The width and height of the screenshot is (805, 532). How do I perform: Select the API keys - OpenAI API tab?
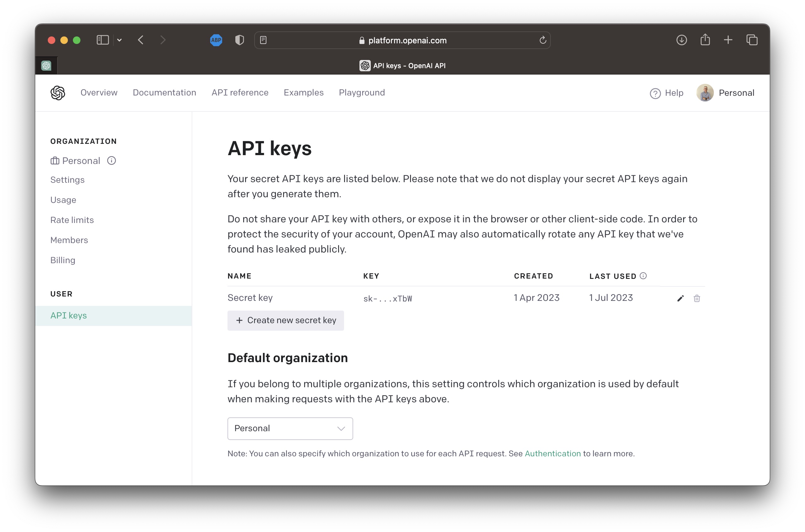402,66
